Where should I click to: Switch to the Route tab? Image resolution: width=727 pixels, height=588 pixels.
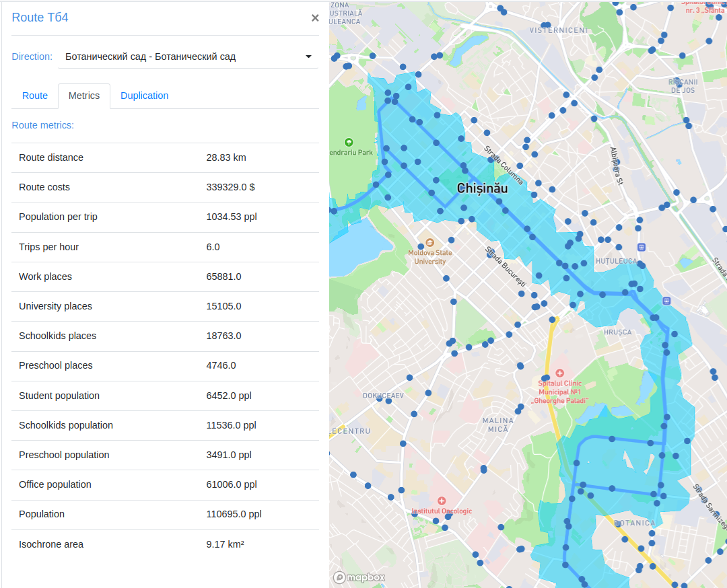coord(35,96)
